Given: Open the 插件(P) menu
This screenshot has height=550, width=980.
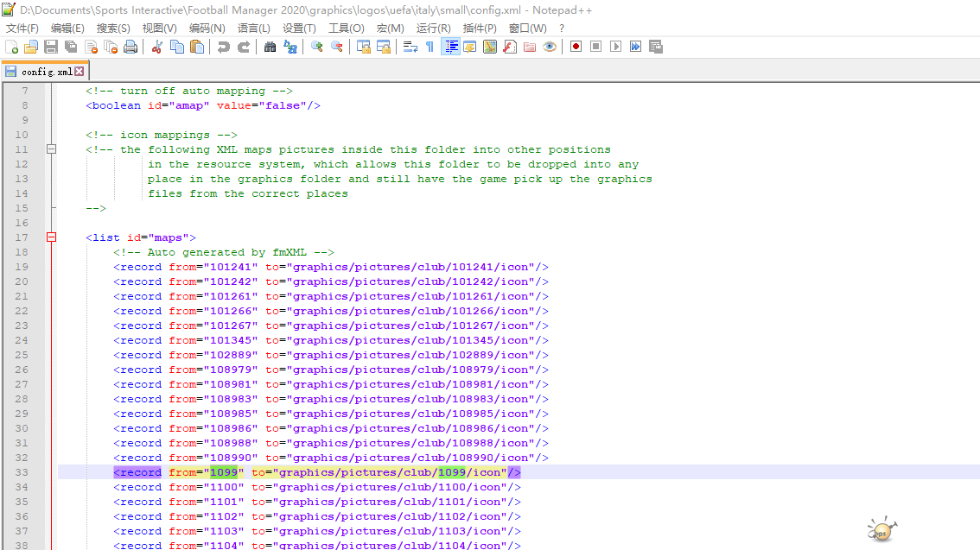Looking at the screenshot, I should (480, 28).
